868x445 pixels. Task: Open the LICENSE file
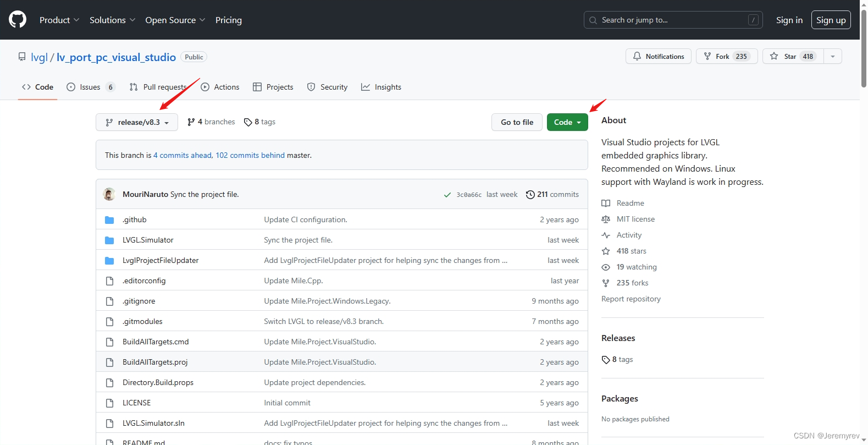[136, 403]
